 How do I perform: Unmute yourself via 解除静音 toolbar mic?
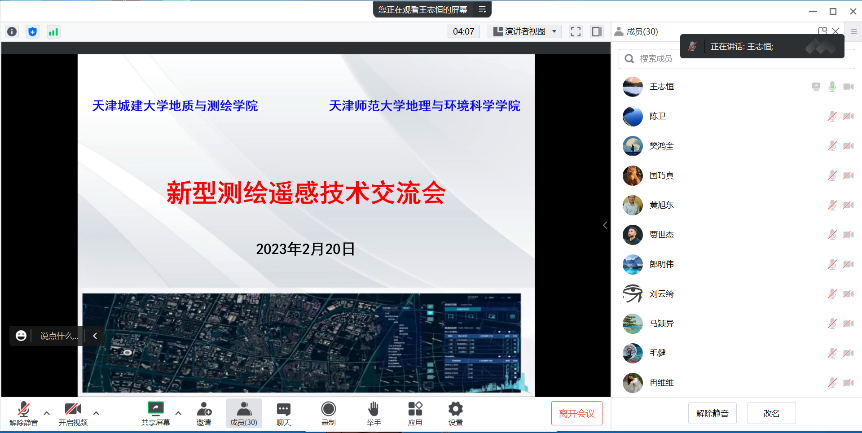[24, 414]
